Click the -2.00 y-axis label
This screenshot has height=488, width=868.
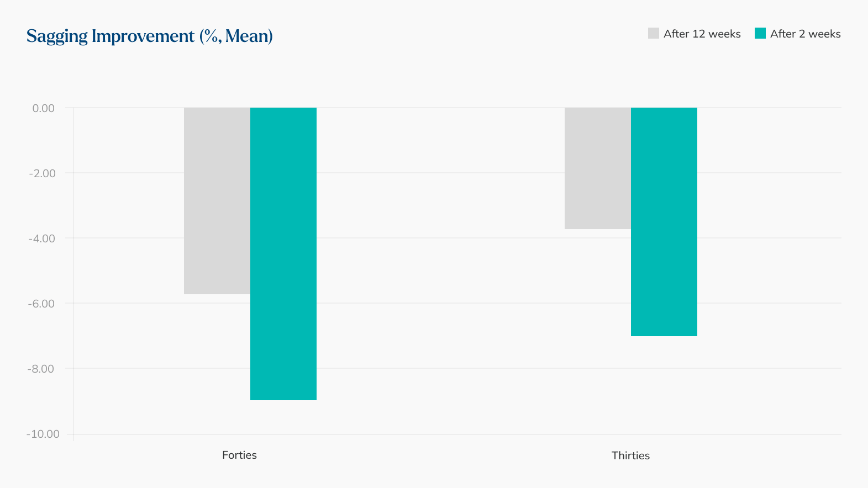coord(42,173)
